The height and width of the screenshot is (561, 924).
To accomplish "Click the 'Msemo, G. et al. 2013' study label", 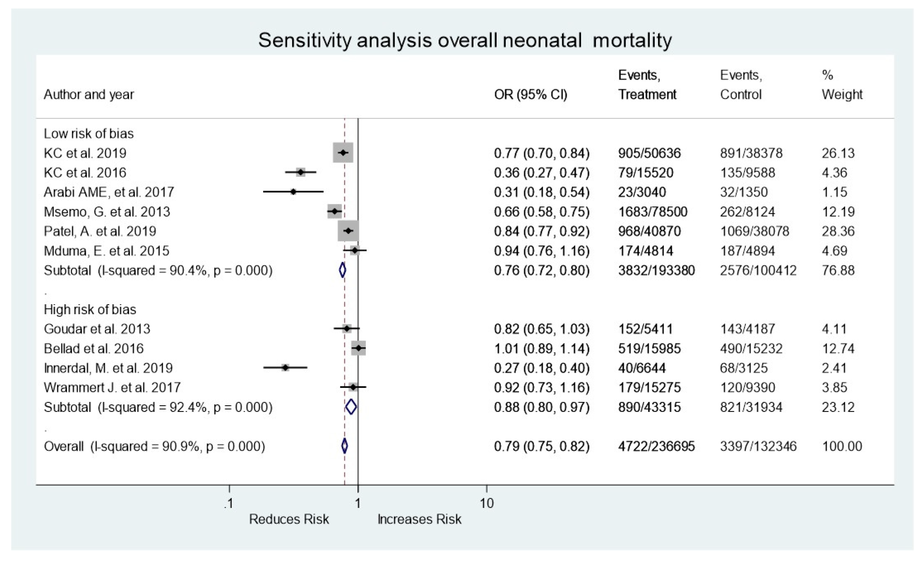I will click(107, 212).
